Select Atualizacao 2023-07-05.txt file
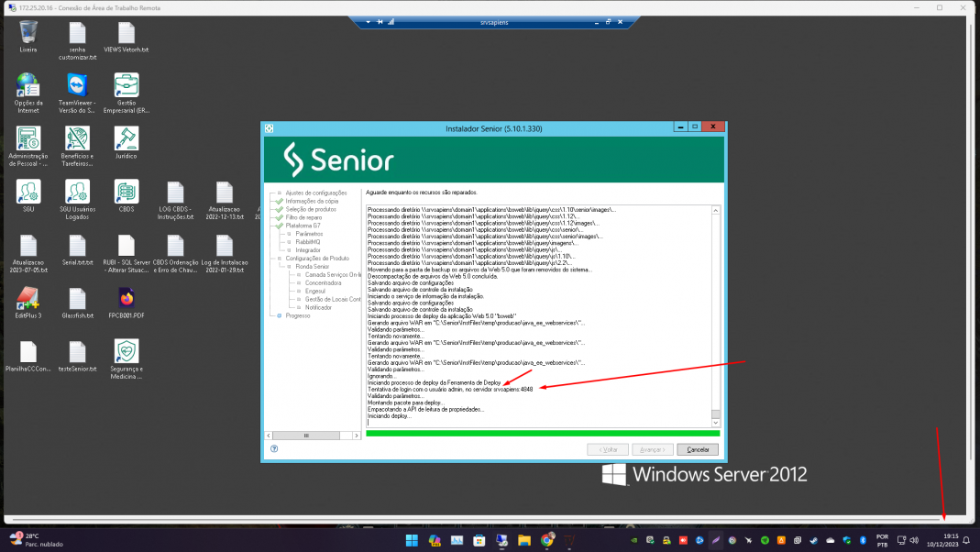This screenshot has width=980, height=552. click(x=28, y=254)
